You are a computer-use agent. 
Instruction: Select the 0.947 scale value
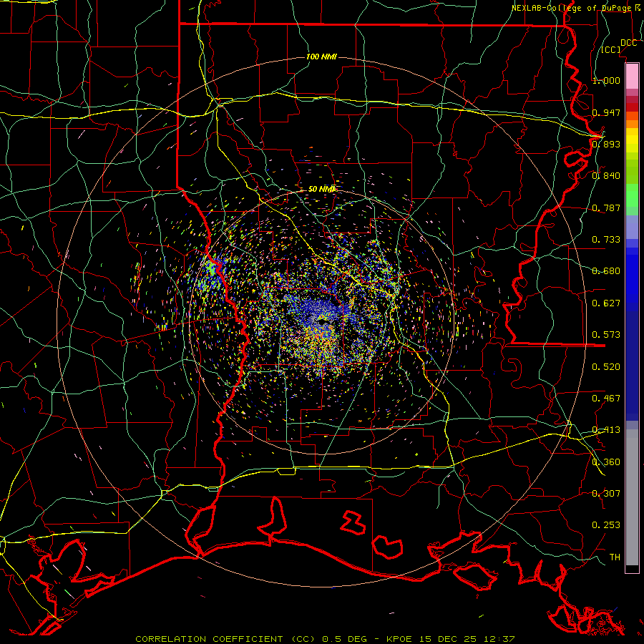(x=606, y=112)
